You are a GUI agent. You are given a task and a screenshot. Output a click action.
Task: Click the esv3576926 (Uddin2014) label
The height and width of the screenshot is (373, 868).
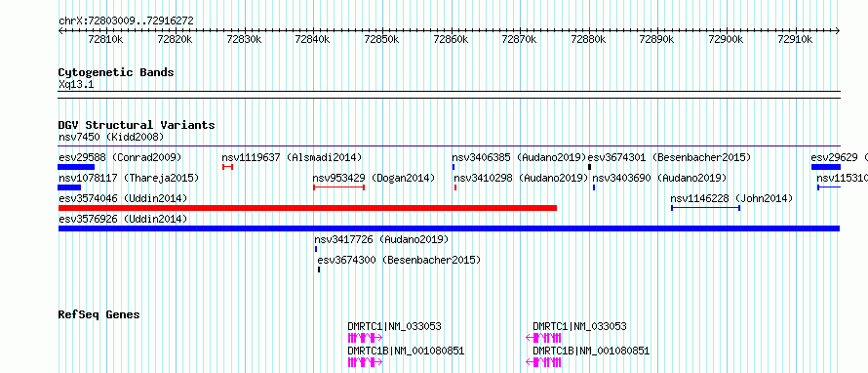pyautogui.click(x=122, y=219)
